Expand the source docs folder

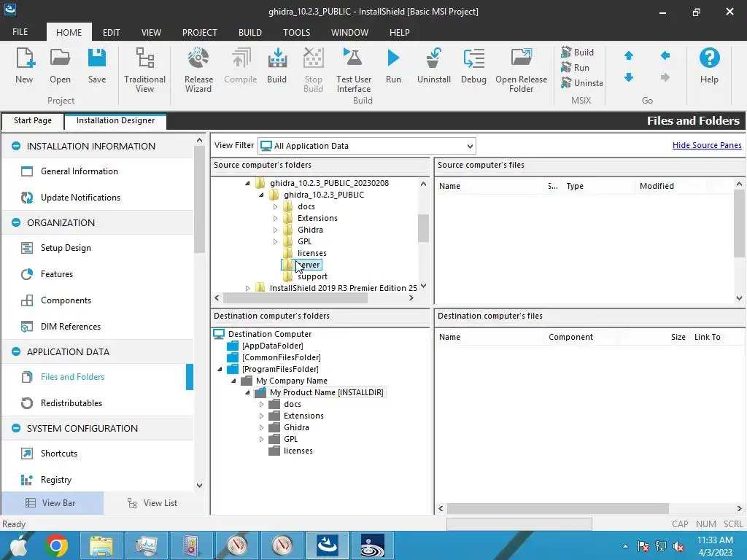click(275, 206)
